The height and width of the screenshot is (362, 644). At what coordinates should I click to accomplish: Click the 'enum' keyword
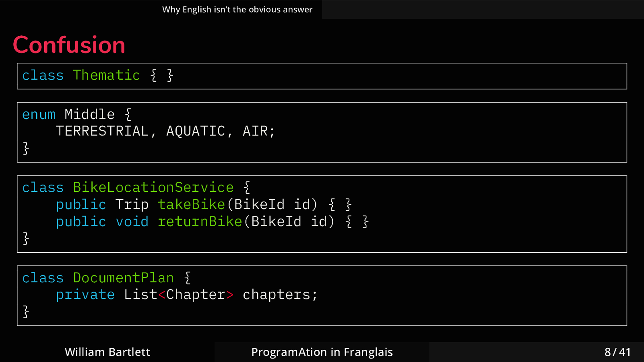(39, 115)
